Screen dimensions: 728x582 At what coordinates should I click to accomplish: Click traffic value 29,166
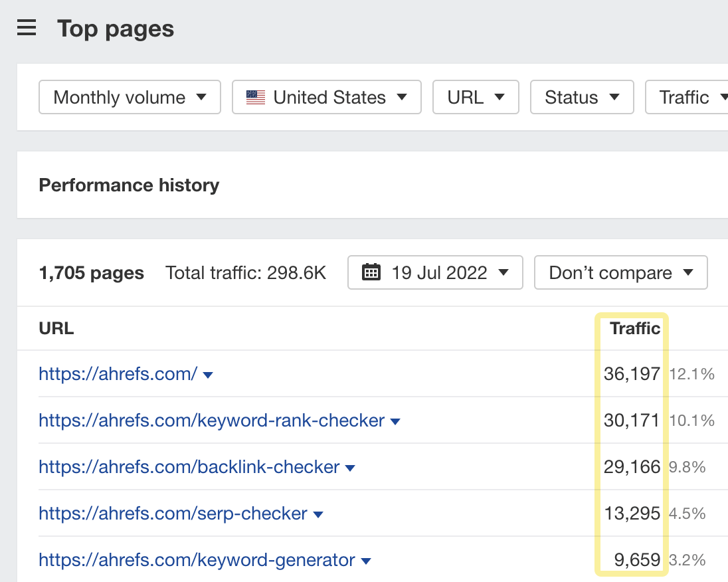pyautogui.click(x=632, y=467)
